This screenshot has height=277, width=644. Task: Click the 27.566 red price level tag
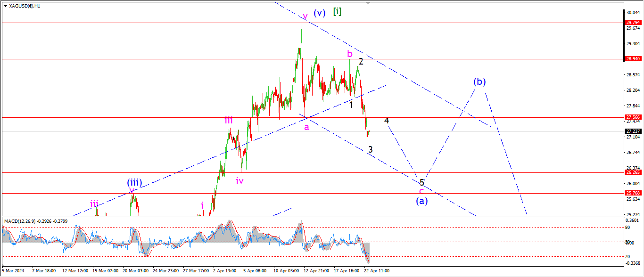632,117
